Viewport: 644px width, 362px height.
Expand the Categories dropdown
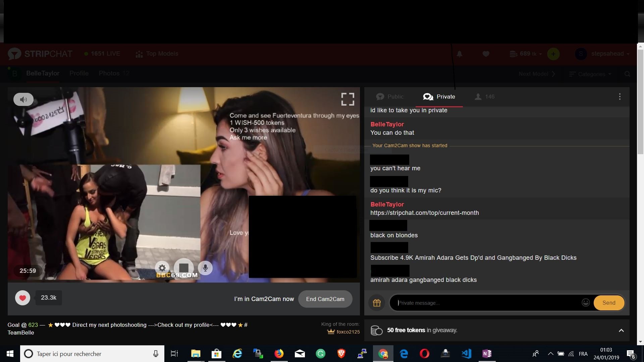click(590, 74)
